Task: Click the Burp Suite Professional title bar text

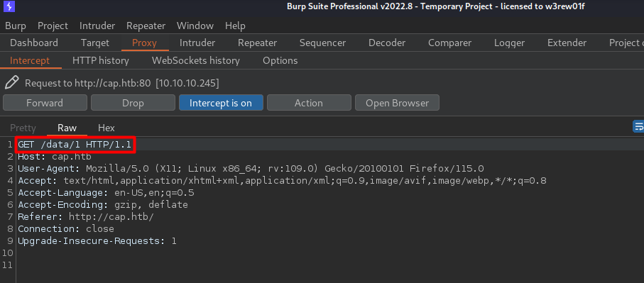Action: click(437, 6)
